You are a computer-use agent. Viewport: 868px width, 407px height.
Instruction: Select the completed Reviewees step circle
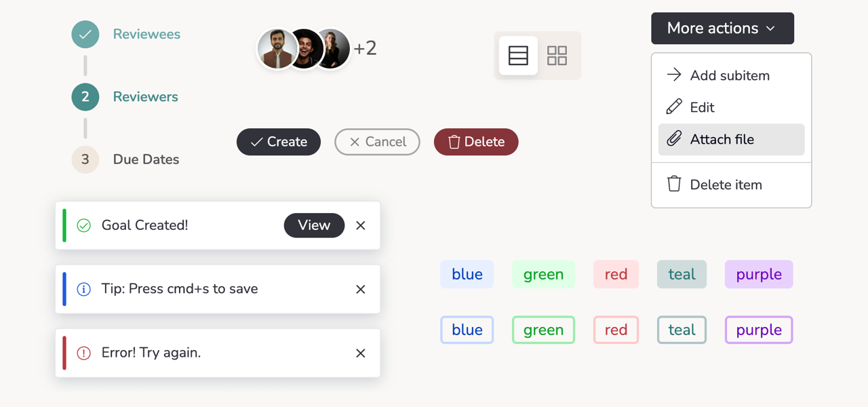85,34
